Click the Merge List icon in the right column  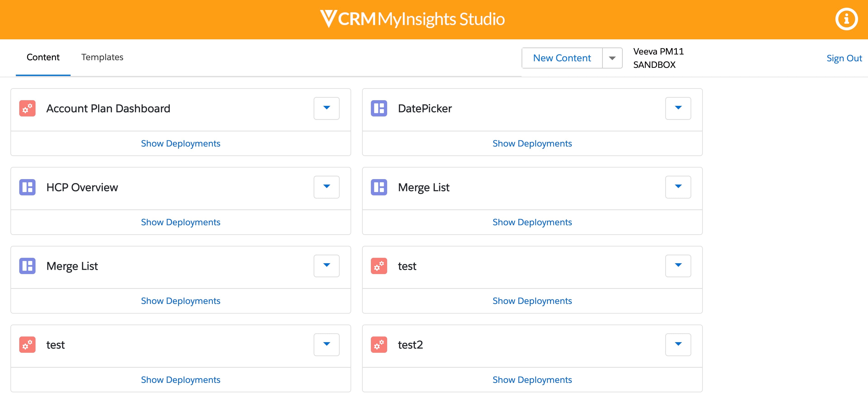[379, 187]
